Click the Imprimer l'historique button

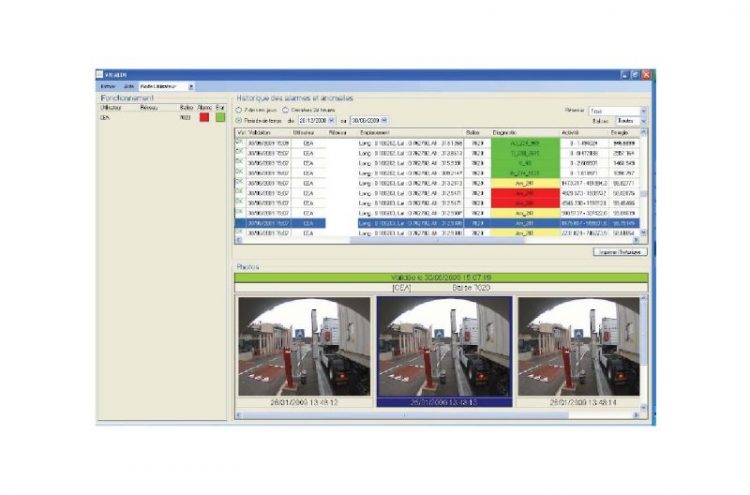[x=620, y=252]
